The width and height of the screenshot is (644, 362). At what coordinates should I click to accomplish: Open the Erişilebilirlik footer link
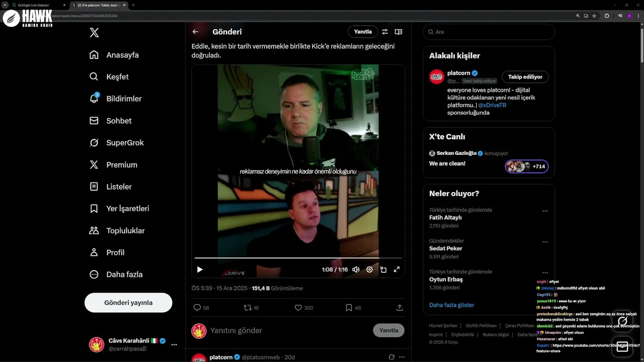pos(462,335)
